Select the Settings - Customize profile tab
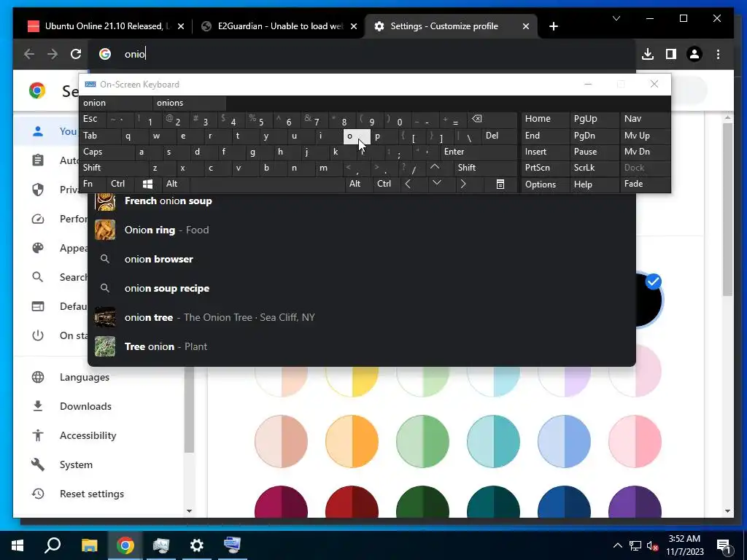The width and height of the screenshot is (747, 560). [x=451, y=26]
